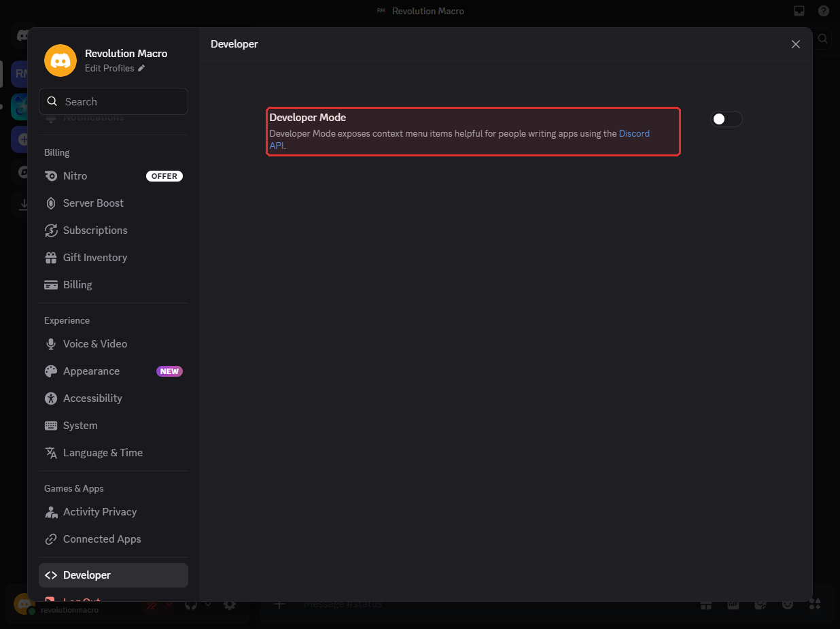Screen dimensions: 840x629
Task: Click the 'Developer Mode' heading text
Action: click(x=308, y=118)
